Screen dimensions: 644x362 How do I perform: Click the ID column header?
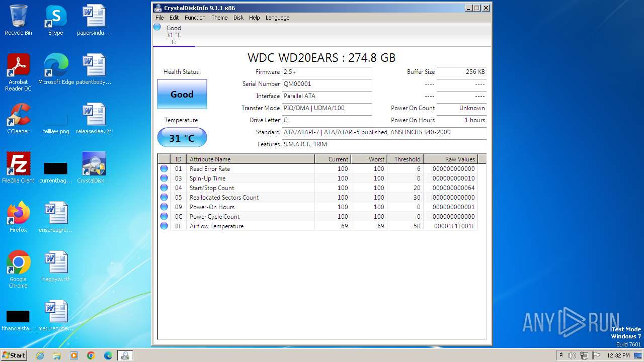pyautogui.click(x=178, y=159)
